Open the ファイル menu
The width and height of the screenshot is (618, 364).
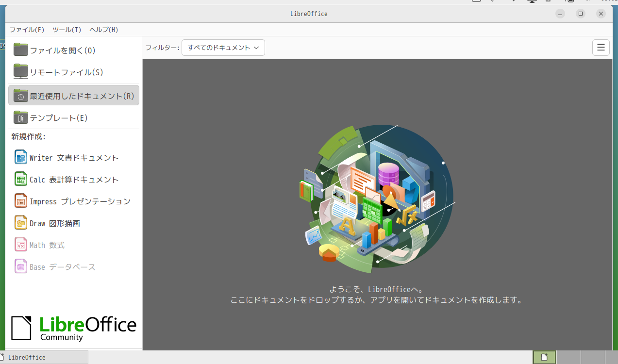[27, 30]
